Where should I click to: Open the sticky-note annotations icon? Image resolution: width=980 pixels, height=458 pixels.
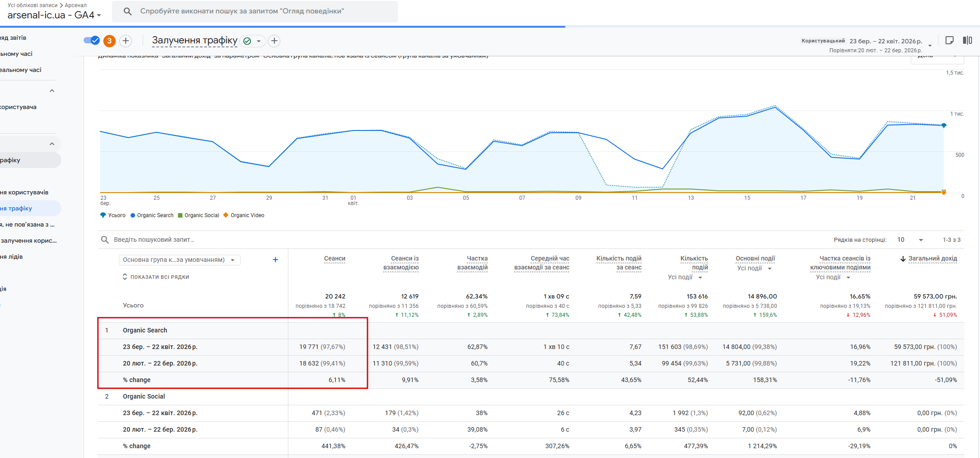pos(950,40)
